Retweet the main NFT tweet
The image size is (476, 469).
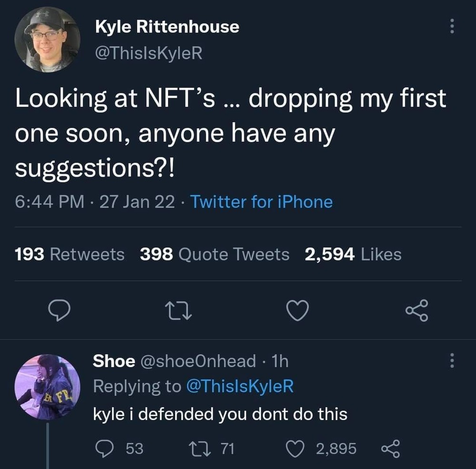pos(179,311)
